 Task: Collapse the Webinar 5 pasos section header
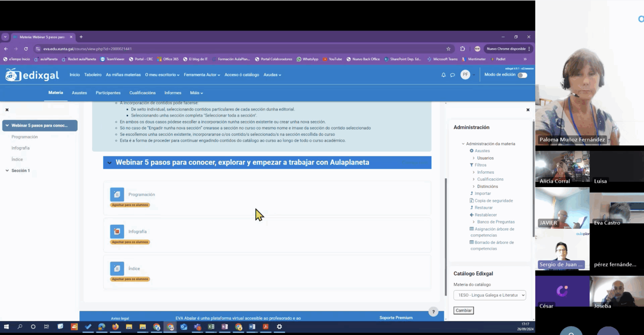tap(109, 163)
